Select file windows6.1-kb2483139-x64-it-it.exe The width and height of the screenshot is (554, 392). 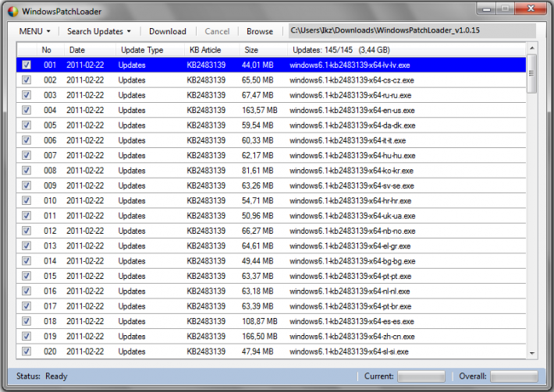coord(348,140)
